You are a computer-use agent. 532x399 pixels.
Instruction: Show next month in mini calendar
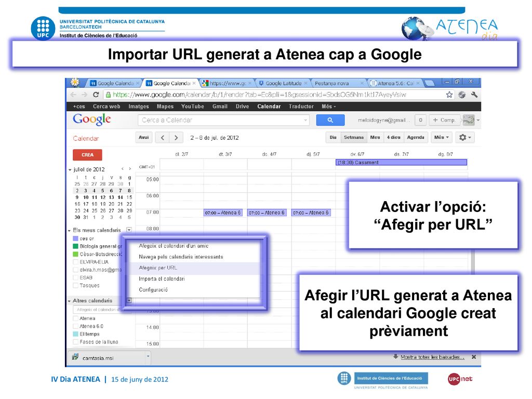click(129, 169)
